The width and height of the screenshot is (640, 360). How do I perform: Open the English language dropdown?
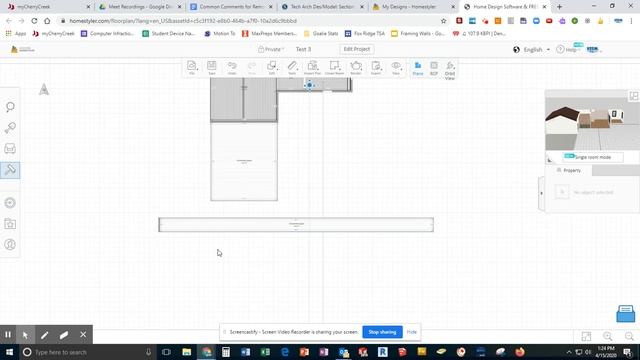tap(532, 50)
